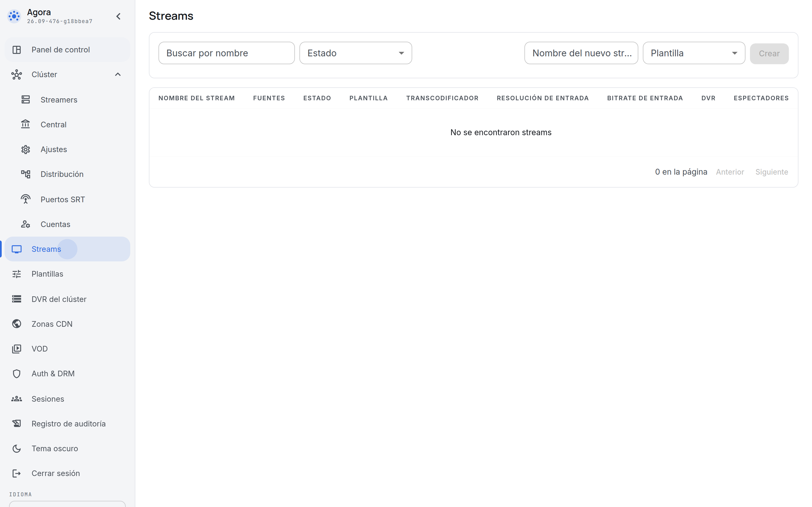
Task: Click the Crear button
Action: pos(769,53)
